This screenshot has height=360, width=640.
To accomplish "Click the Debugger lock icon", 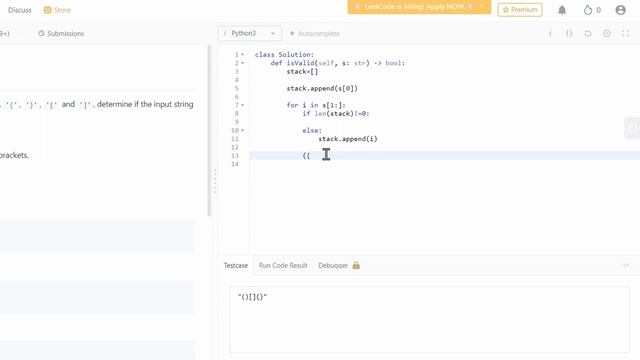I will click(356, 265).
